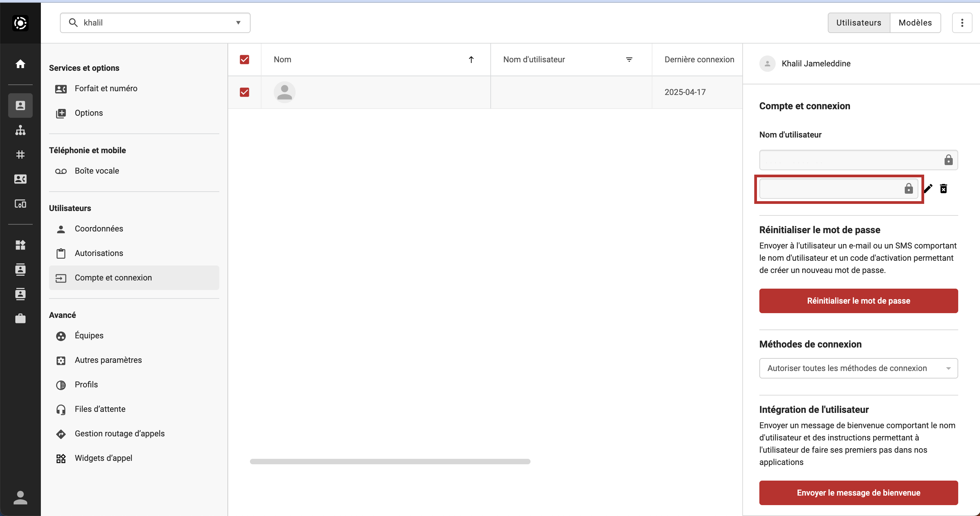Click Réinitialiser le mot de passe button
The height and width of the screenshot is (516, 980).
(858, 301)
